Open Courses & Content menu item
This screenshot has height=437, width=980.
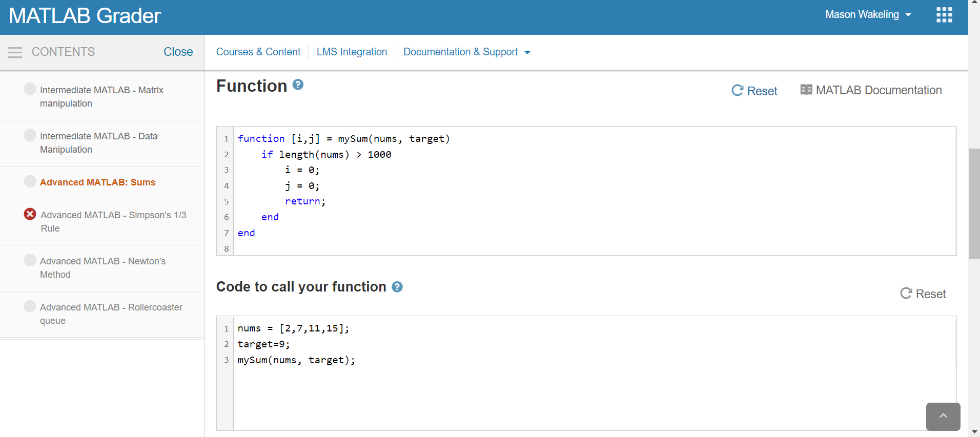[x=258, y=52]
